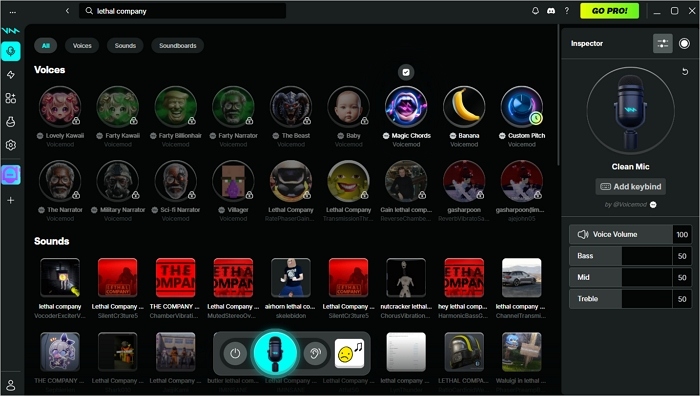Open the notifications bell
Image resolution: width=700 pixels, height=396 pixels.
(535, 11)
